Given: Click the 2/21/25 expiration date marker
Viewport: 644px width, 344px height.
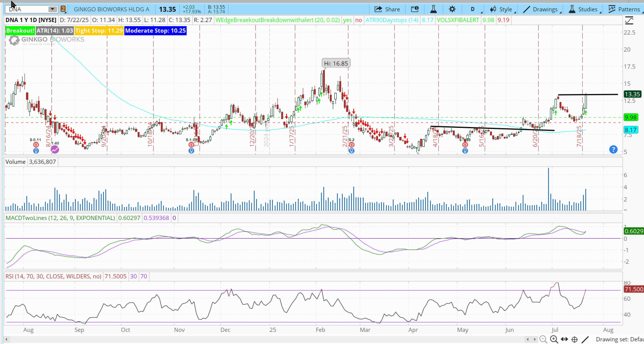Looking at the screenshot, I should pos(345,136).
